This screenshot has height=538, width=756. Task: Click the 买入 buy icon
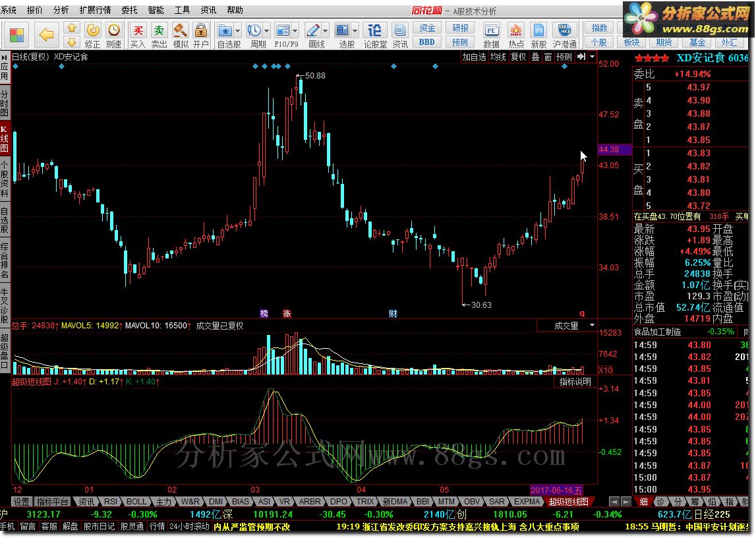[138, 35]
